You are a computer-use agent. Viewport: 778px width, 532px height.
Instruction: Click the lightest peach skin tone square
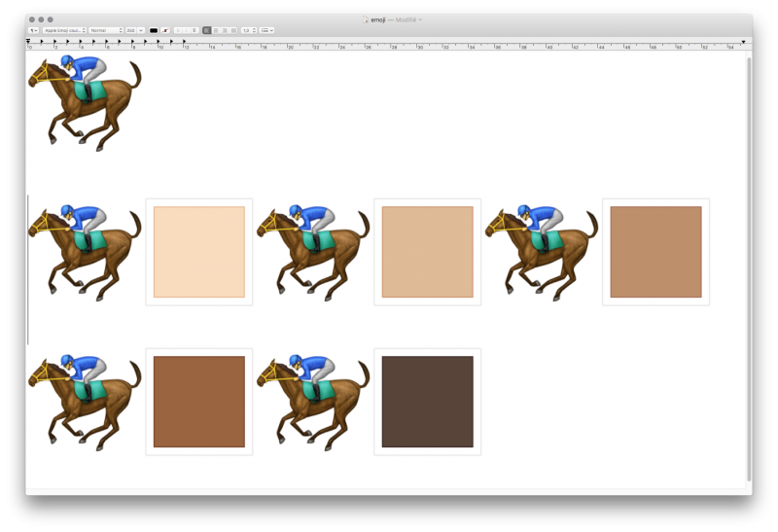click(x=199, y=252)
